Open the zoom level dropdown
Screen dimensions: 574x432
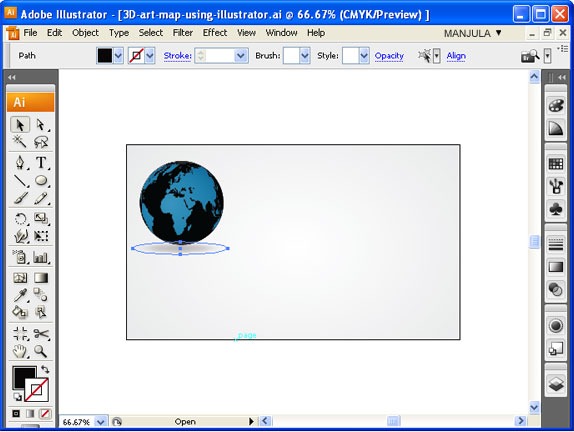coord(101,422)
